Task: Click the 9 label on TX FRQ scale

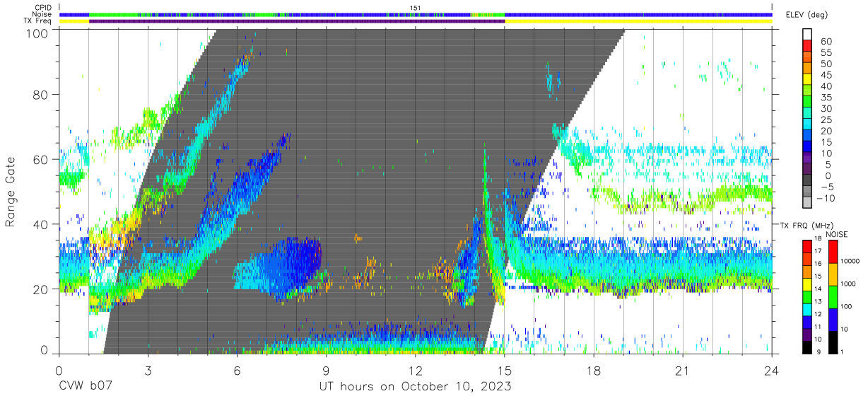Action: (x=820, y=352)
